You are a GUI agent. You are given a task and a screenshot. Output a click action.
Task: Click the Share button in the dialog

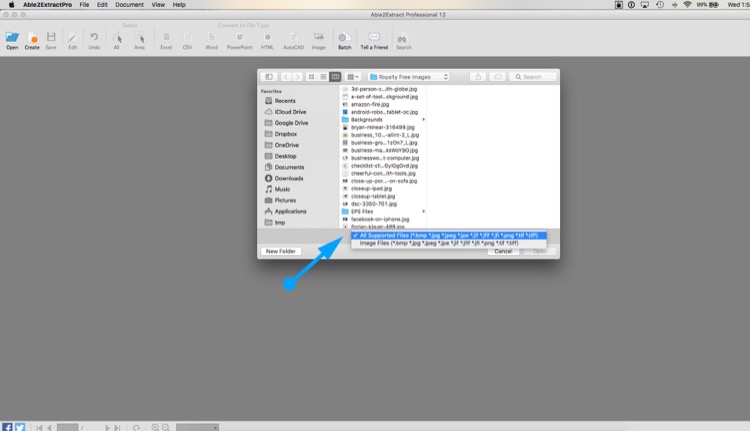coord(478,77)
